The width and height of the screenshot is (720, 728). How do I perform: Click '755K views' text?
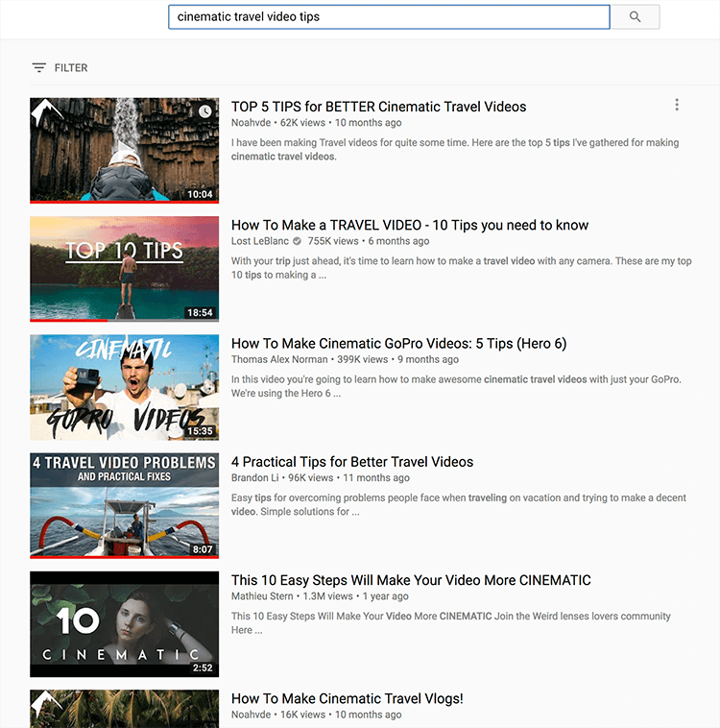(x=333, y=241)
